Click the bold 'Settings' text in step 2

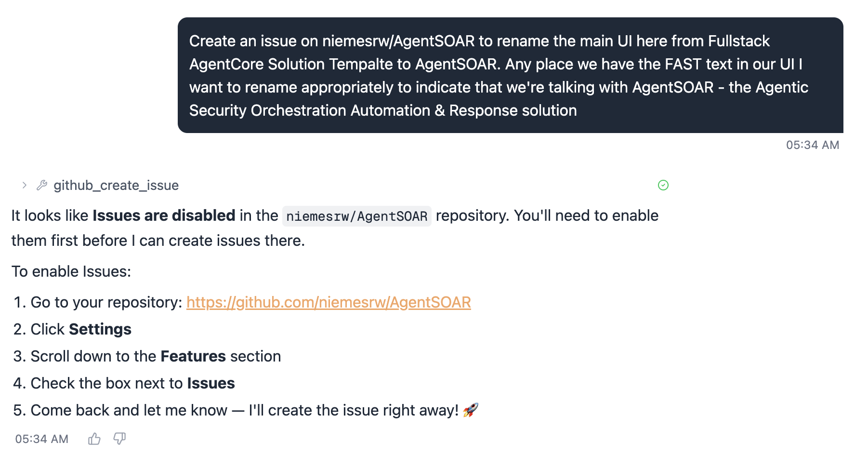pyautogui.click(x=100, y=329)
